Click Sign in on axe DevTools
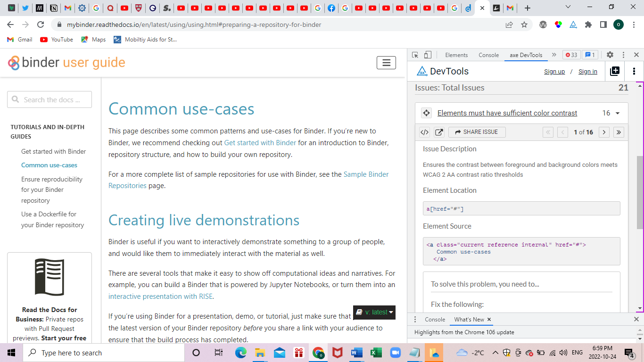644x362 pixels. (x=587, y=71)
